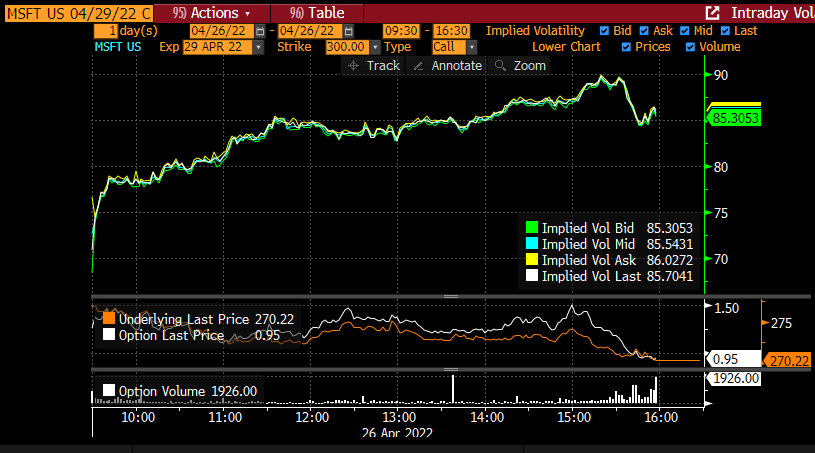The width and height of the screenshot is (815, 453).
Task: Click the Lower Chart label
Action: pyautogui.click(x=566, y=47)
